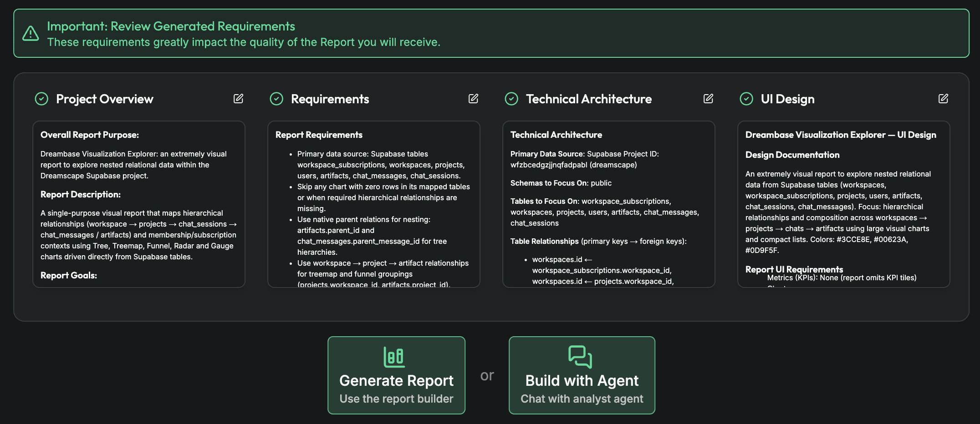Click the 'Report UI Requirements' subheading
Image resolution: width=980 pixels, height=424 pixels.
click(794, 269)
